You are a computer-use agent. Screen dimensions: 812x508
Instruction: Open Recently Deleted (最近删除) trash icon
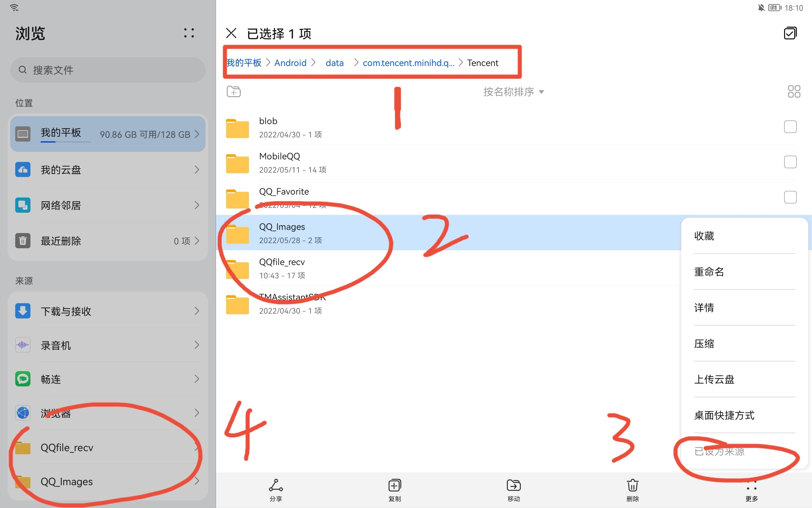pos(23,241)
